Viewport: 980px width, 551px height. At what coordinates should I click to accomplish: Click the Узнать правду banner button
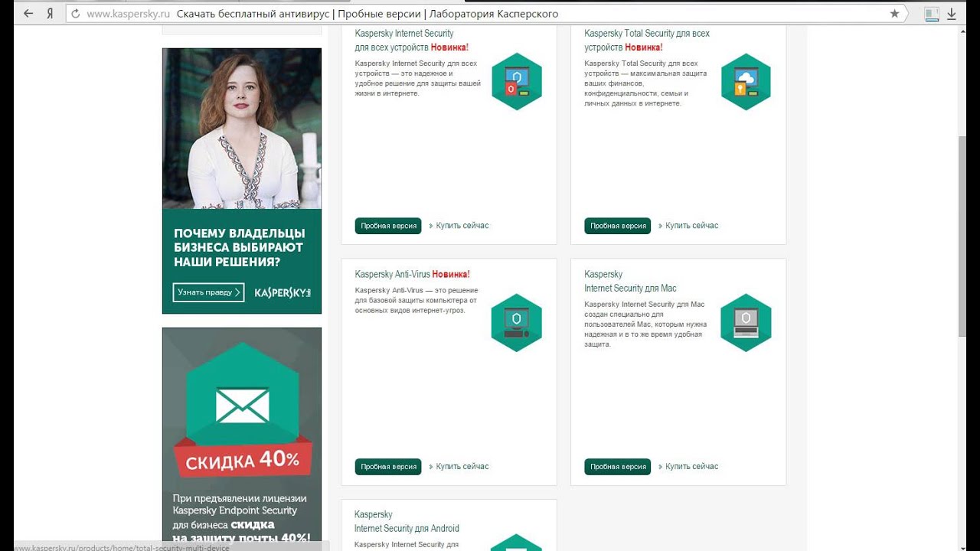[x=208, y=292]
